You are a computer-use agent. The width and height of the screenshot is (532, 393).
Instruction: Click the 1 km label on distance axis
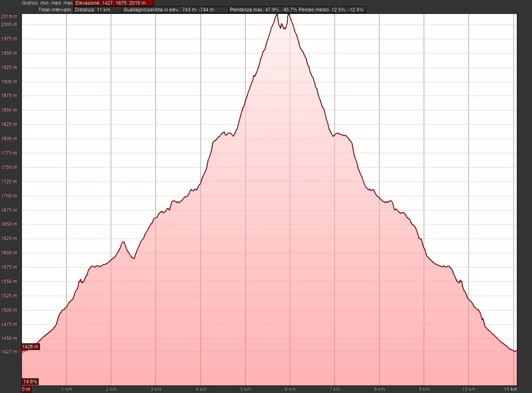[66, 389]
